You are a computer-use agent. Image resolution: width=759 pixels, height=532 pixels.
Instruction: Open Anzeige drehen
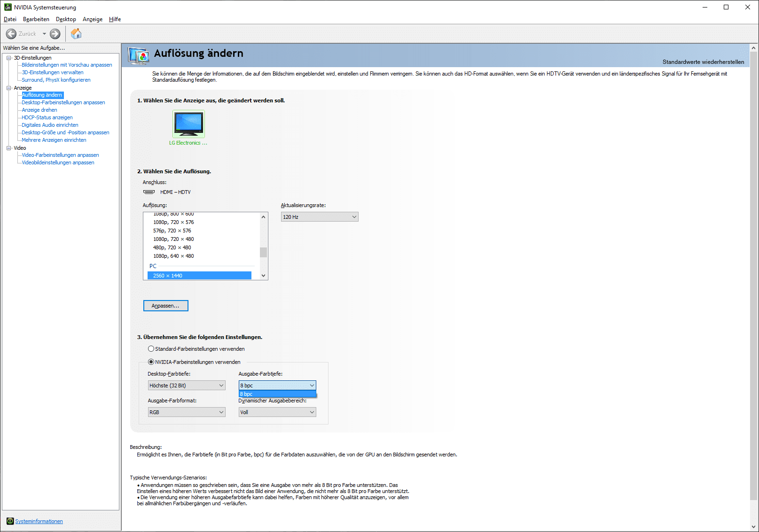tap(39, 110)
